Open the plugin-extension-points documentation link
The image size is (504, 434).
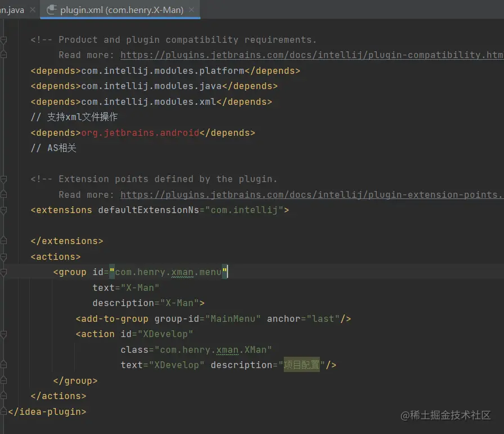(x=312, y=194)
